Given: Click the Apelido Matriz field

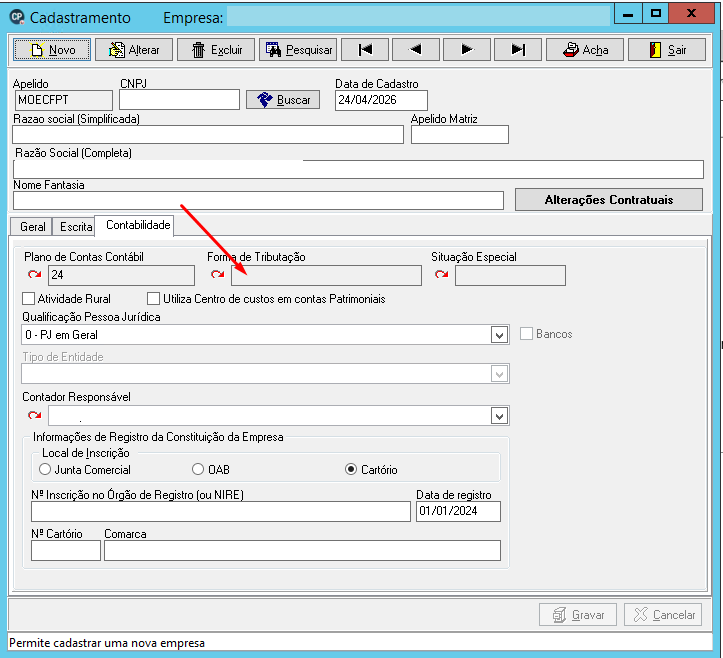Looking at the screenshot, I should click(460, 134).
